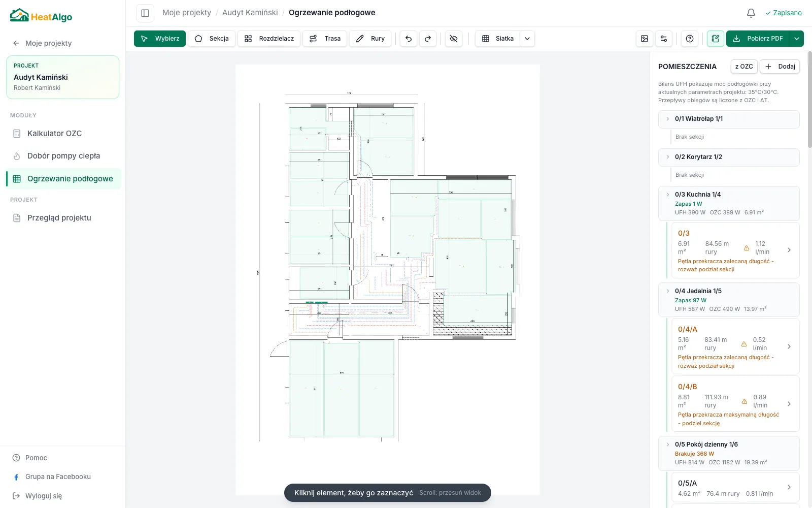Click the Zapisano saved status
The height and width of the screenshot is (508, 812).
coord(784,13)
